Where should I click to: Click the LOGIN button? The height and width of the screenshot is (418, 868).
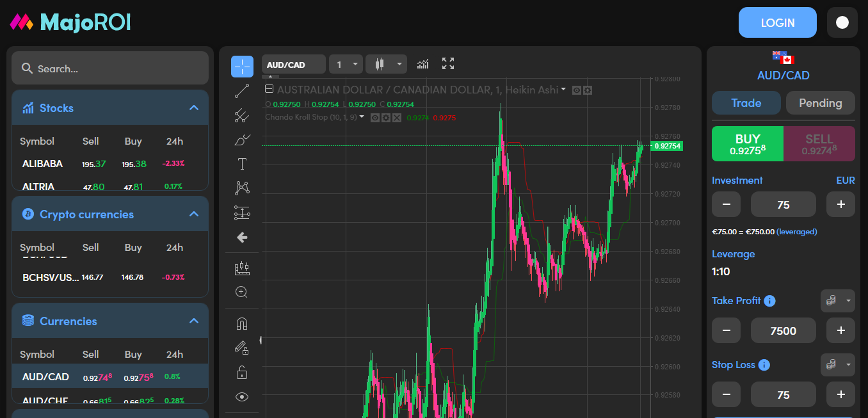pos(778,22)
